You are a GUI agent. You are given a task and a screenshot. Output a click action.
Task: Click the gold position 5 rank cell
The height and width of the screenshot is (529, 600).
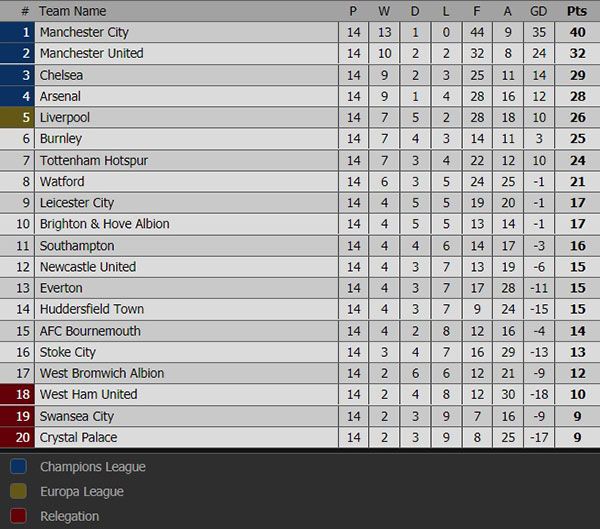click(17, 118)
